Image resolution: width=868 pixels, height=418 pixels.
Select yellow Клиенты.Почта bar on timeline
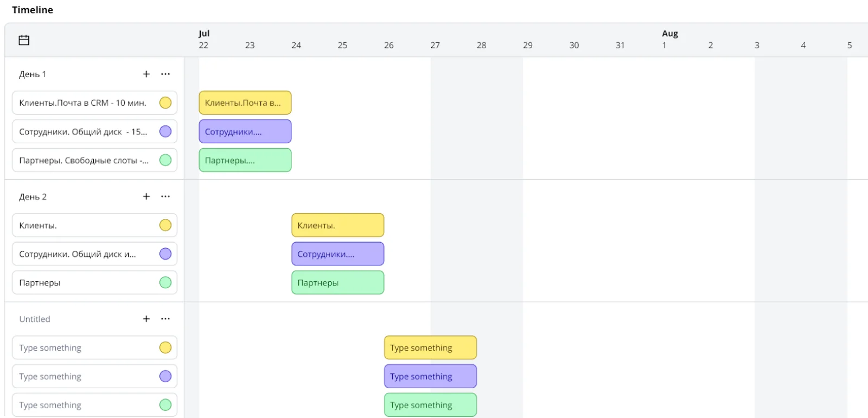click(x=245, y=103)
